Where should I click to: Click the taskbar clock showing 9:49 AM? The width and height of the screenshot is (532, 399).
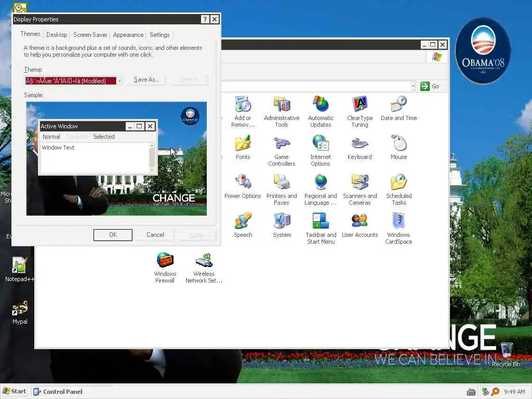(514, 392)
